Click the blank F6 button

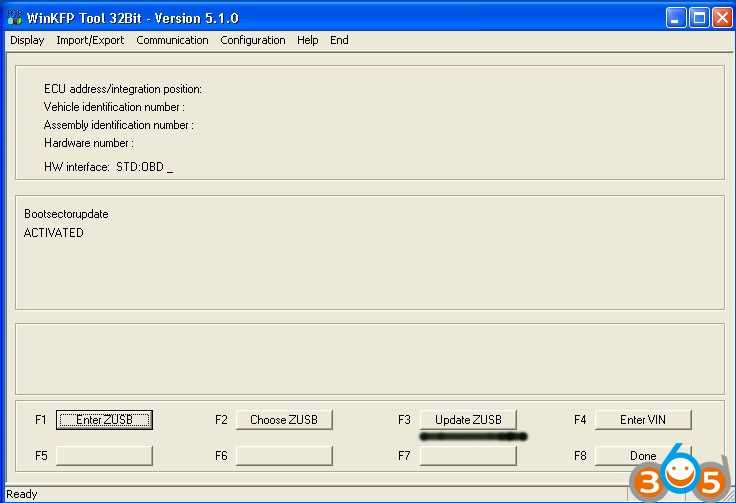click(x=284, y=456)
